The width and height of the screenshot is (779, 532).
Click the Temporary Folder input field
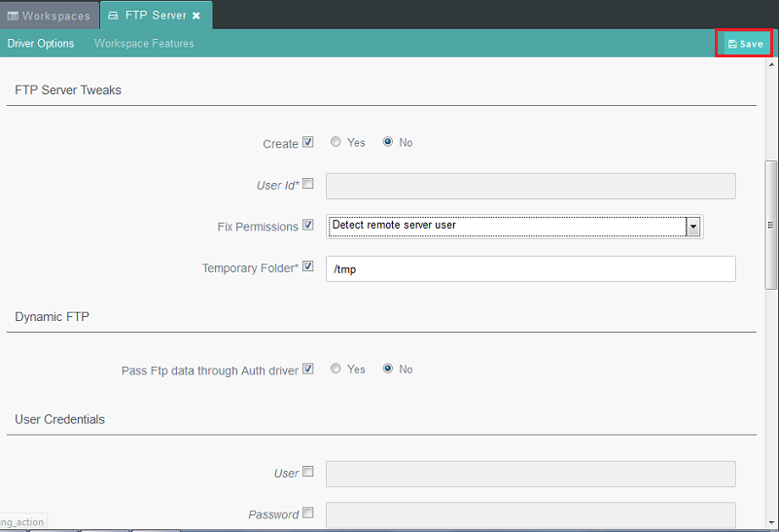point(530,268)
